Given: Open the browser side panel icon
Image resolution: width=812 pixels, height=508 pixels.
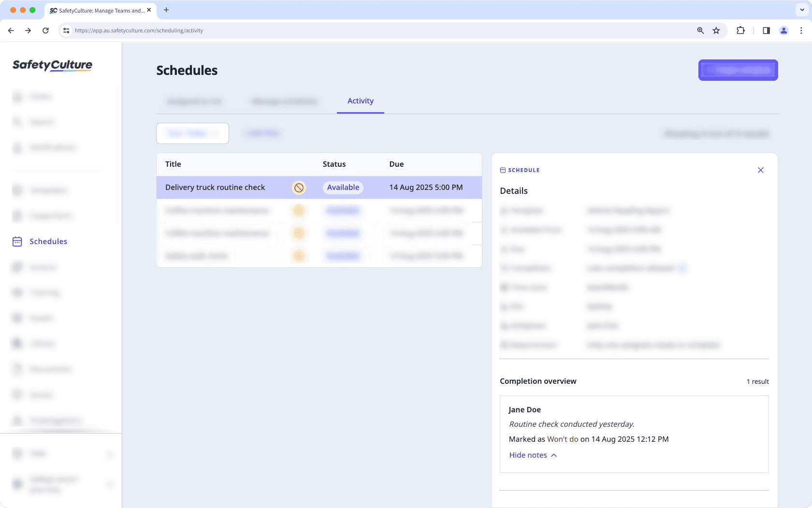Looking at the screenshot, I should [766, 30].
